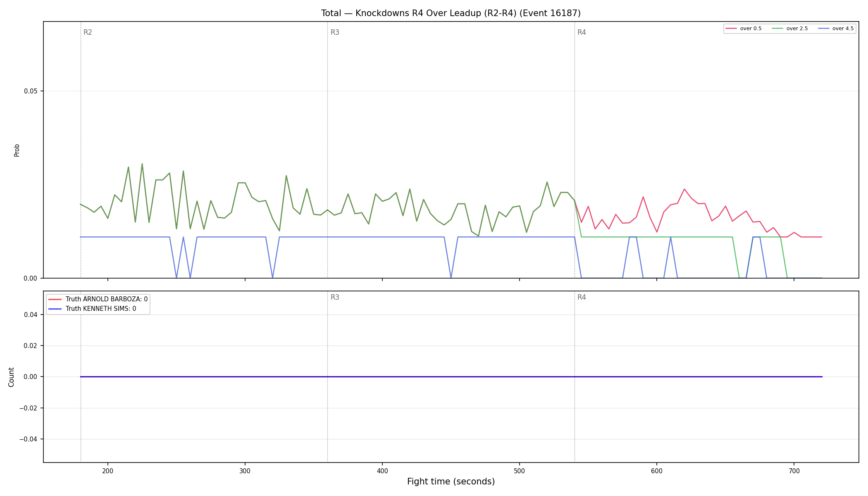Click the 0.04 tick label on Count axis
The image size is (868, 496).
pyautogui.click(x=31, y=315)
